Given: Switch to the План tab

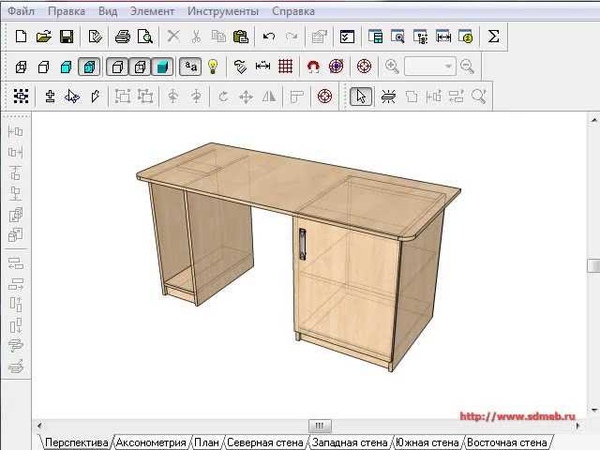Looking at the screenshot, I should coord(206,442).
